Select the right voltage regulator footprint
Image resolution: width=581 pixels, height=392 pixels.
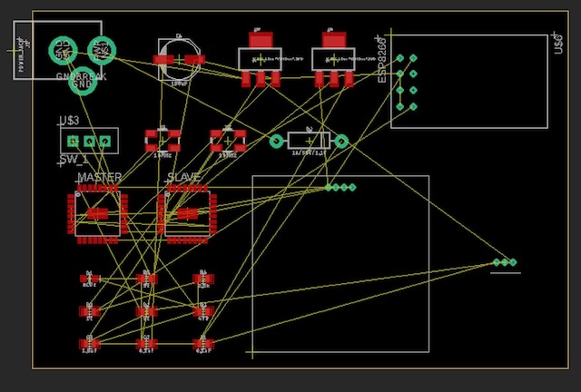pos(334,59)
